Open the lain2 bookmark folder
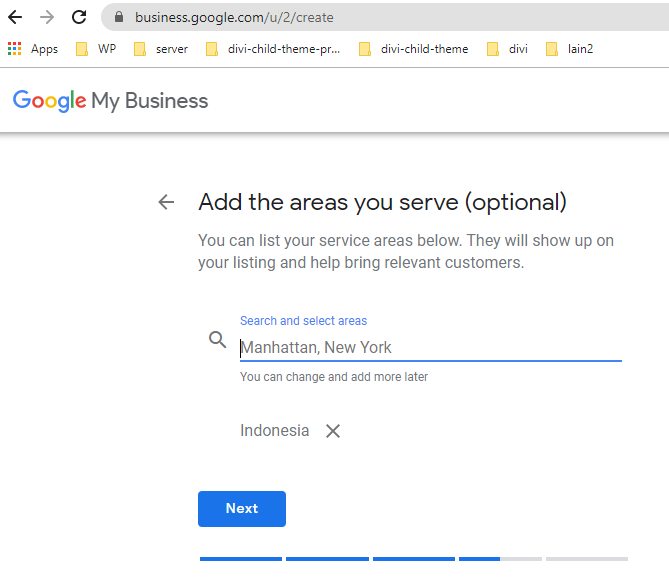This screenshot has height=581, width=669. click(569, 49)
